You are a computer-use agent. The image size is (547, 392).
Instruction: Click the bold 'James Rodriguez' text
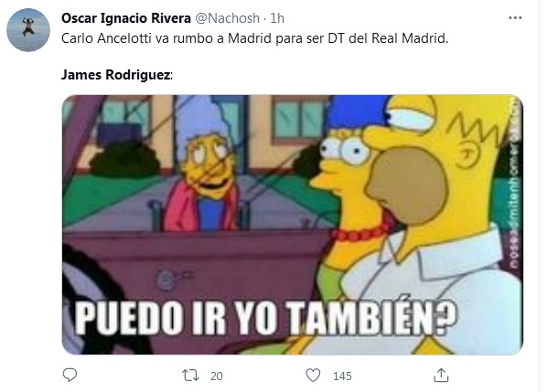click(116, 75)
